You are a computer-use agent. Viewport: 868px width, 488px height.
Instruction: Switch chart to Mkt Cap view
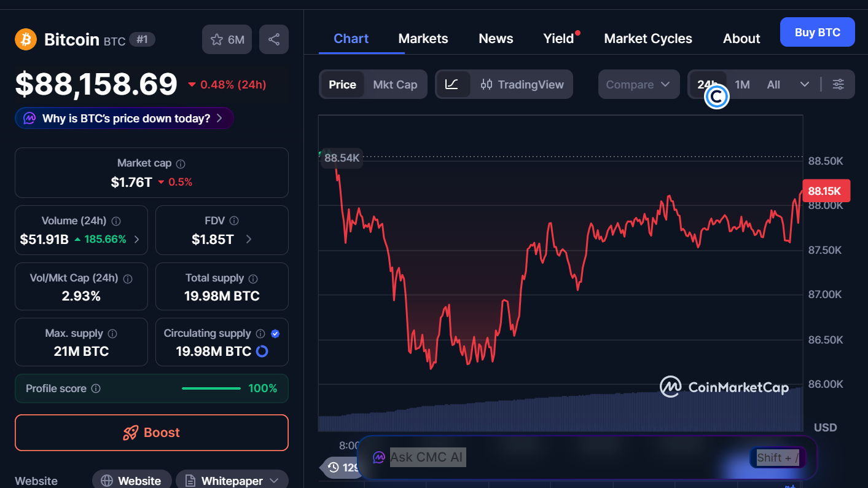395,85
